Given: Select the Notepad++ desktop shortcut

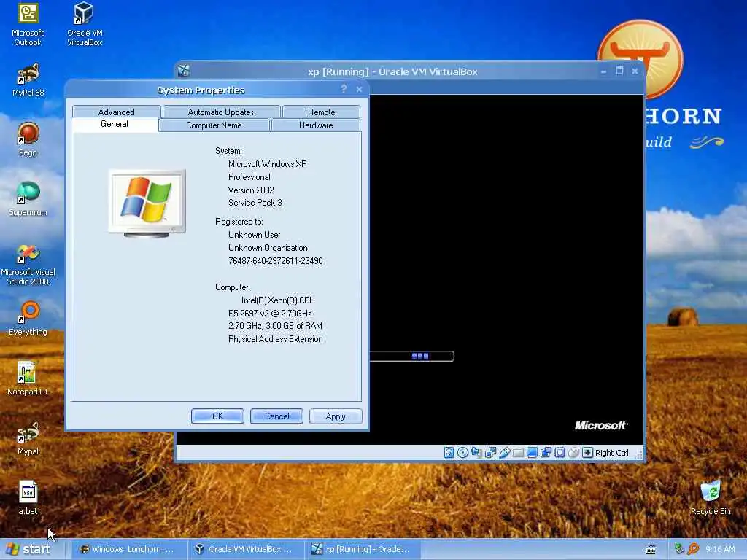Looking at the screenshot, I should [28, 378].
